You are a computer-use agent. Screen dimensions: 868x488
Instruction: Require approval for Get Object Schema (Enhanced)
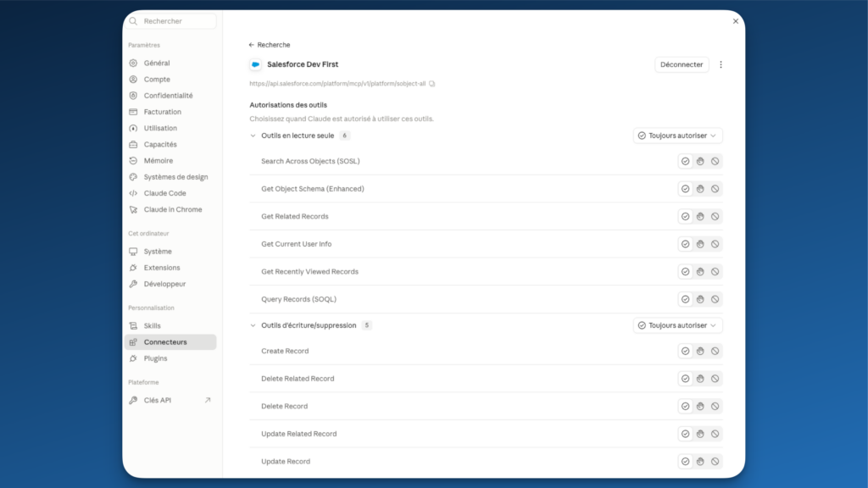tap(700, 189)
